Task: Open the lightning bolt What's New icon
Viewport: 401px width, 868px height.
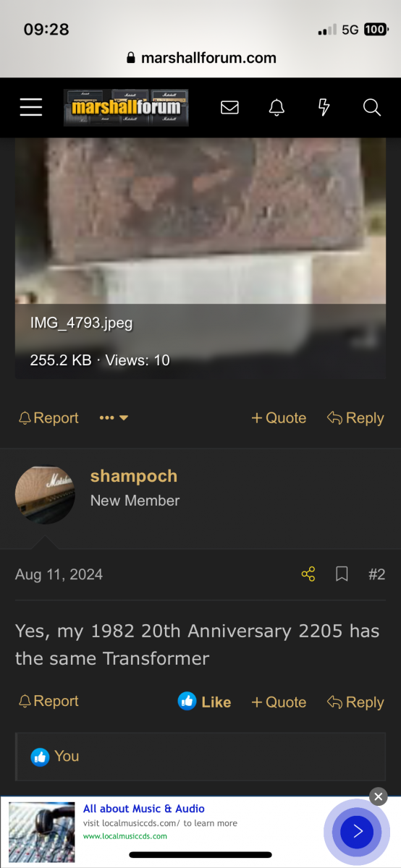Action: tap(324, 108)
